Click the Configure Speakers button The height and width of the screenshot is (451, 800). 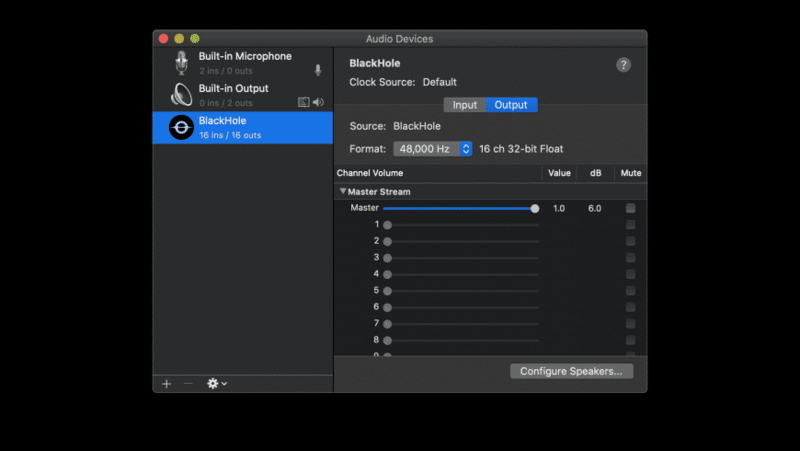[x=571, y=371]
